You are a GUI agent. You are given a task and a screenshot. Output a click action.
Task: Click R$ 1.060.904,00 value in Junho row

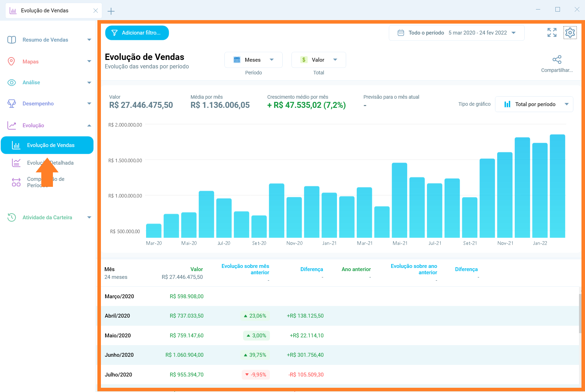(185, 355)
